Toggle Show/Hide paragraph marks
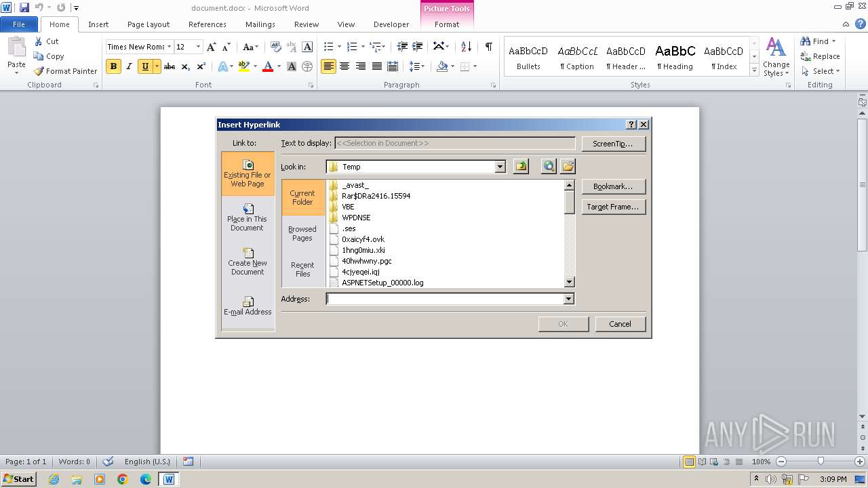 click(488, 47)
